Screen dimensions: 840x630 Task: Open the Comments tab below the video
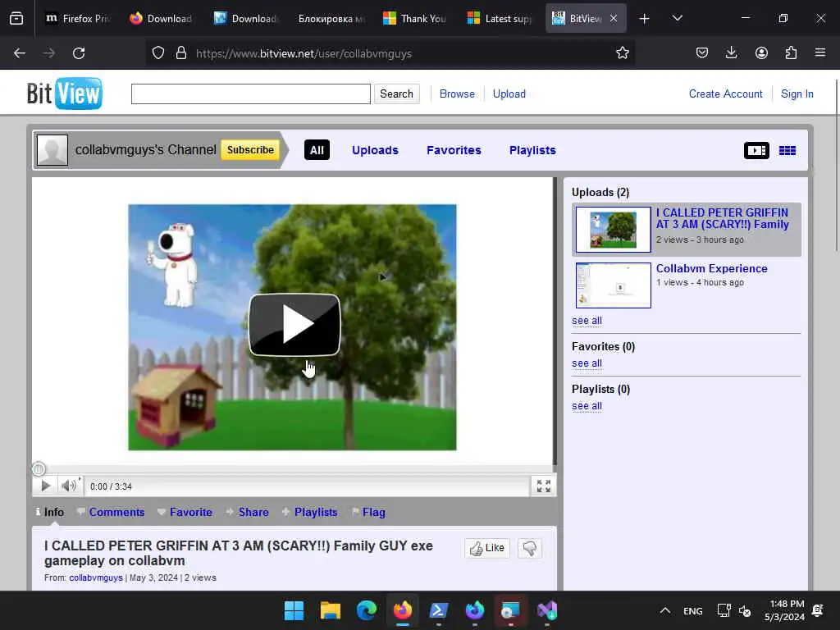111,512
